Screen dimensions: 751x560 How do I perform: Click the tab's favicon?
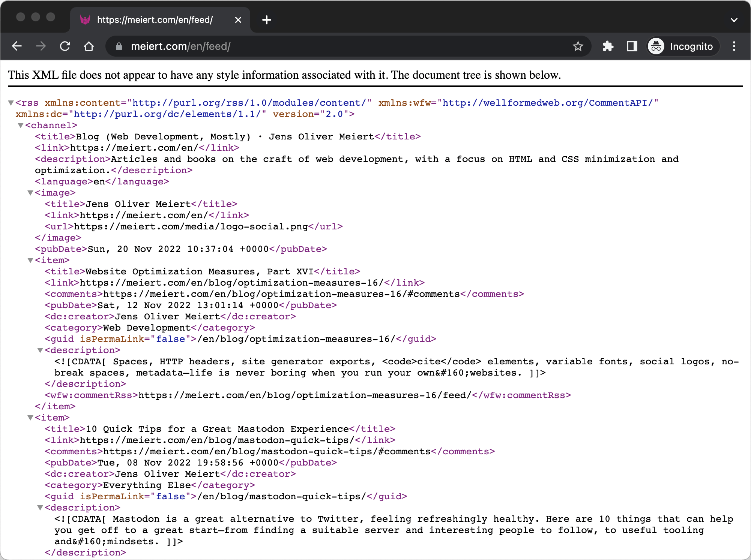[85, 20]
